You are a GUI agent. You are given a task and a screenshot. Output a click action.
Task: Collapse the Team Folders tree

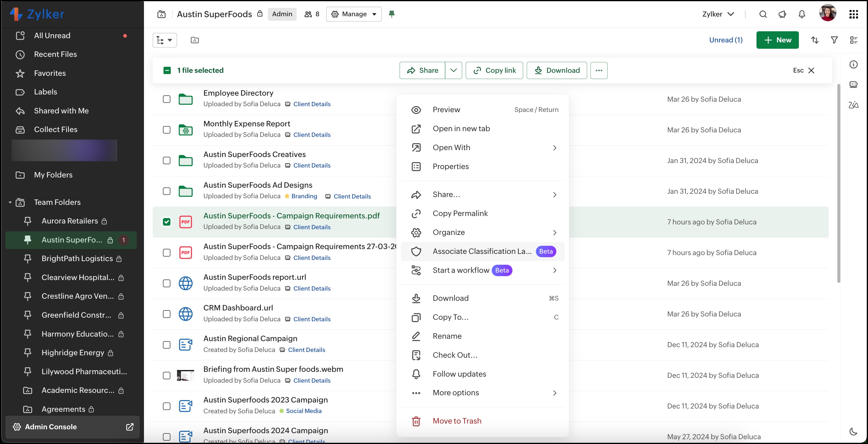click(10, 202)
